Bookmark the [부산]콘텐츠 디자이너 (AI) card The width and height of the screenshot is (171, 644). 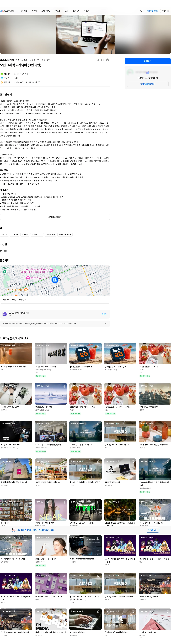coord(98,346)
